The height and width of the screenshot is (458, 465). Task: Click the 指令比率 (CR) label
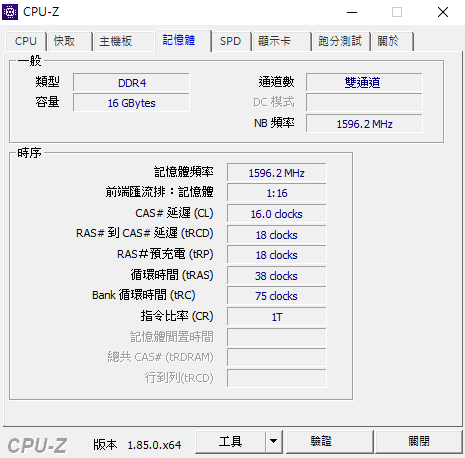click(177, 316)
